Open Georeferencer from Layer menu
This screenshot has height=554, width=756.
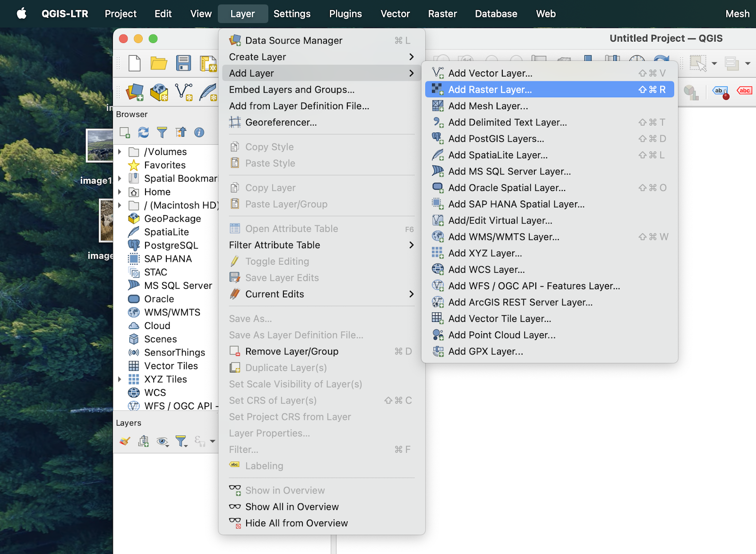tap(322, 122)
